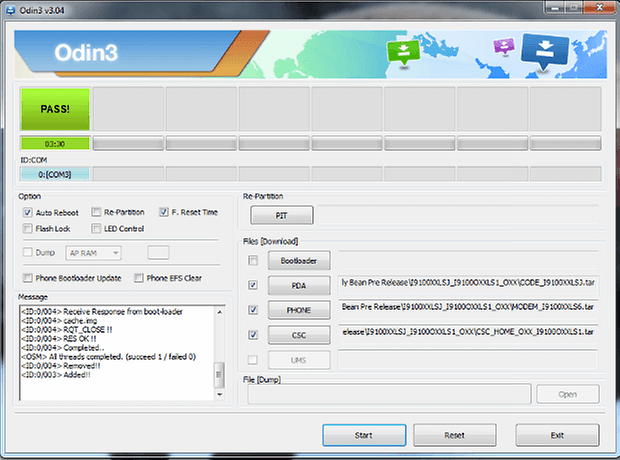Click the CSC file path field

click(x=469, y=335)
